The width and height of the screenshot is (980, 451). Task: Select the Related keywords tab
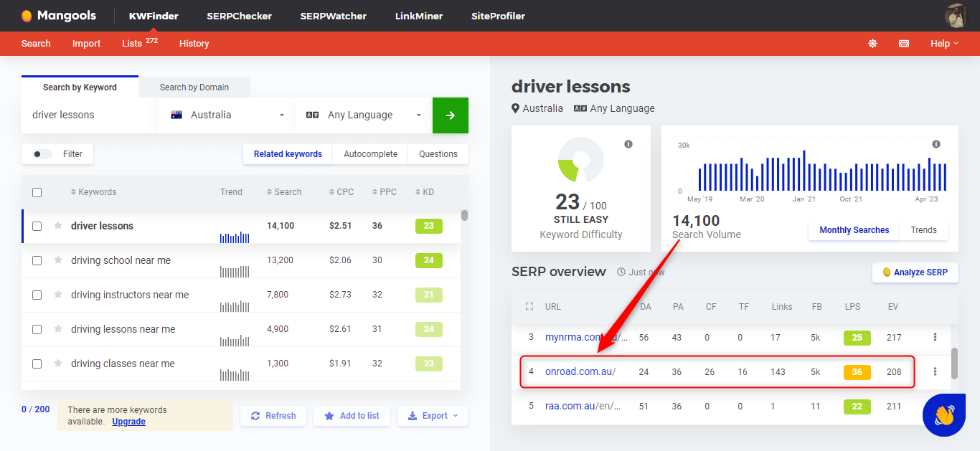[288, 154]
